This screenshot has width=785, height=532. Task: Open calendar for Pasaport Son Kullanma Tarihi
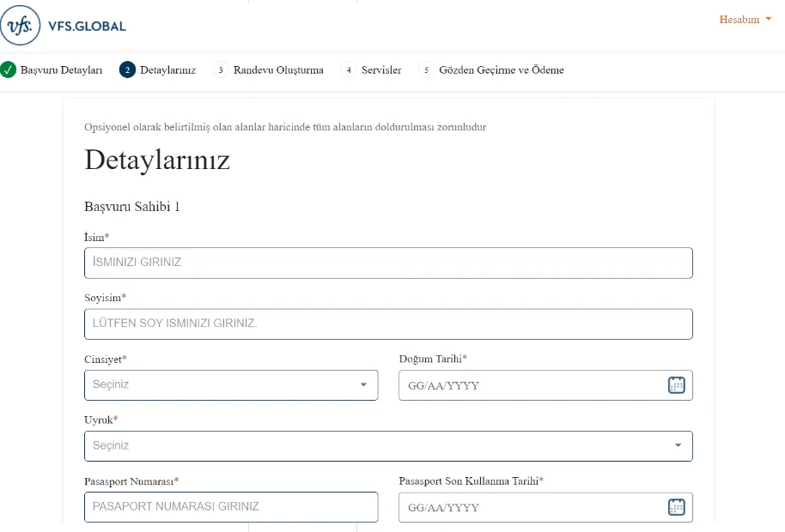point(676,507)
